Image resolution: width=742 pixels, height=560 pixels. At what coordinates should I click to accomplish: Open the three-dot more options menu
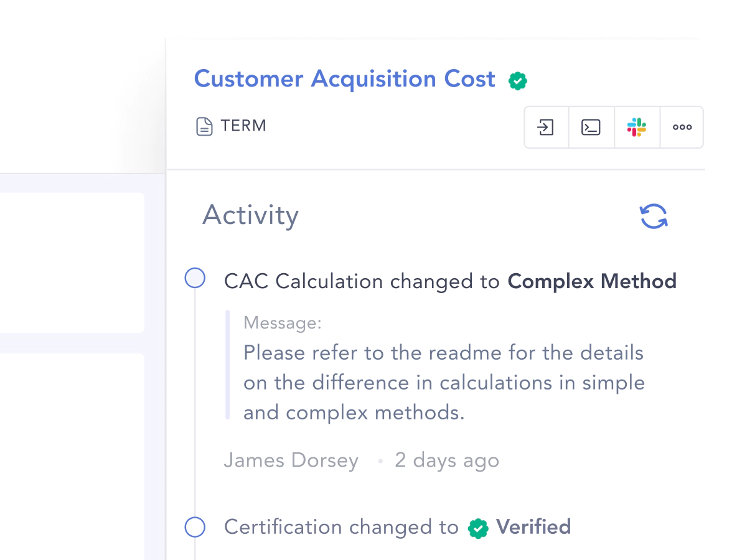tap(682, 127)
